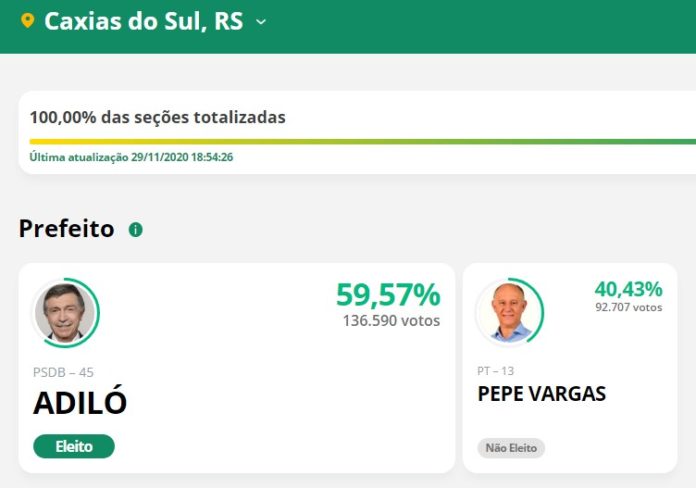
Task: Click the yellow location pin icon
Action: [x=28, y=21]
